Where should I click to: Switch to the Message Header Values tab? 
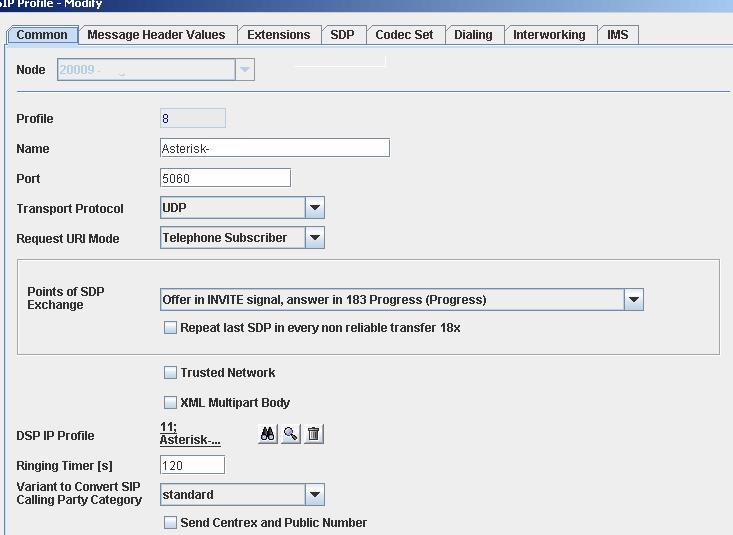tap(156, 34)
